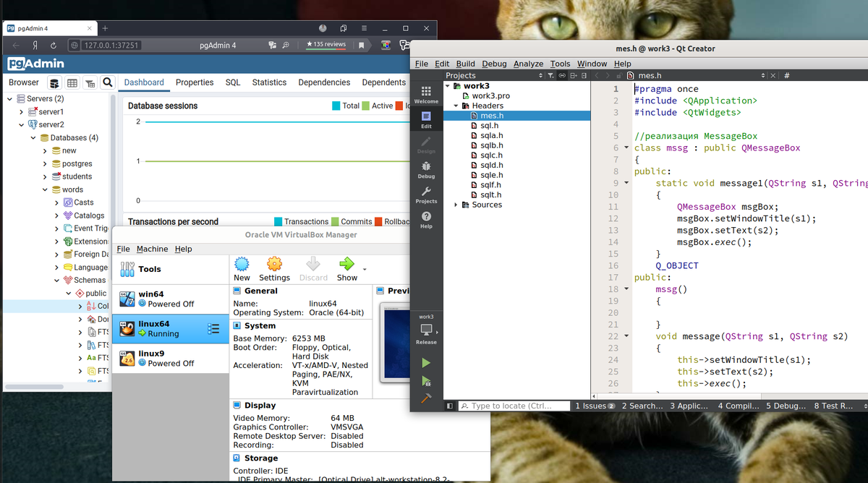
Task: Open the browser hamburger menu
Action: click(x=364, y=28)
